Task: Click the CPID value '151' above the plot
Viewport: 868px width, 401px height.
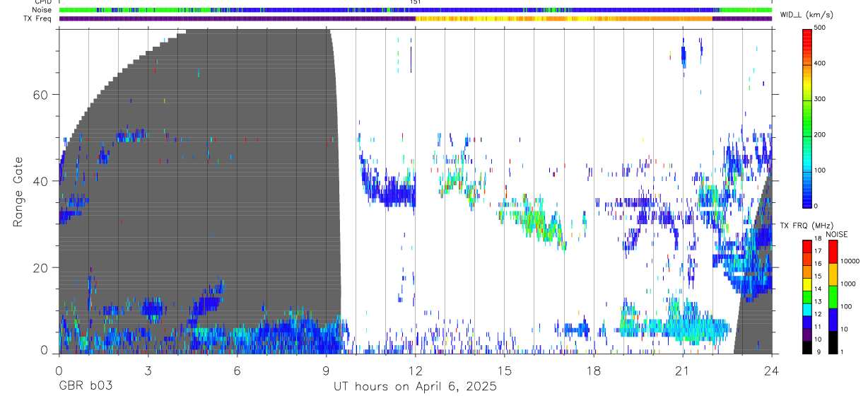Action: click(415, 2)
